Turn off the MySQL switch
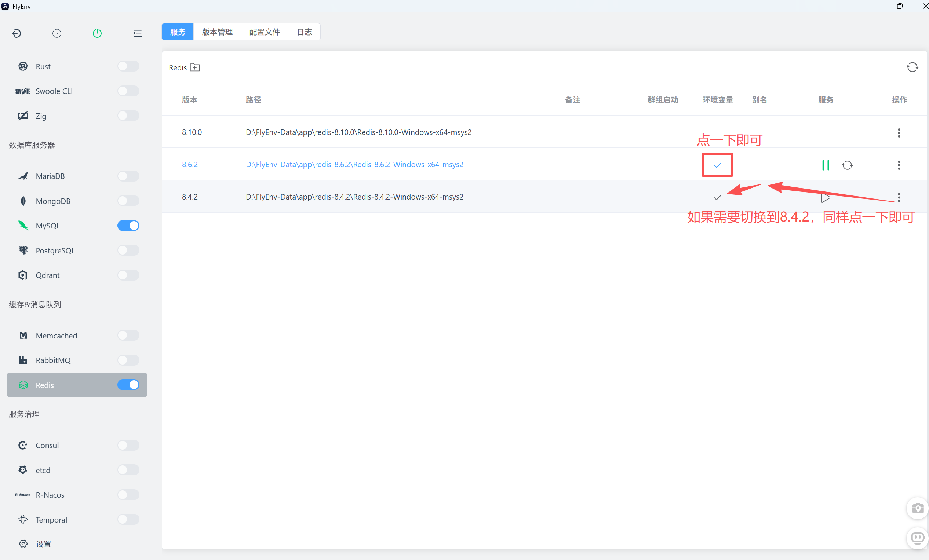 point(128,225)
